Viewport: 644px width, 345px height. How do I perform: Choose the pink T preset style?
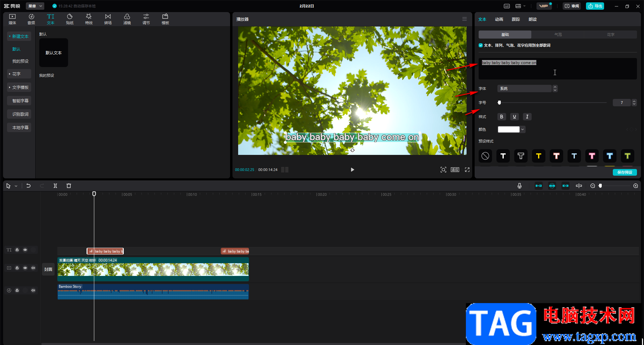coord(592,156)
